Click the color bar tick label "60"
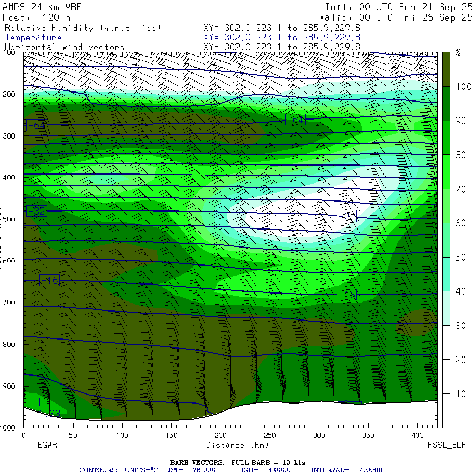This screenshot has width=476, height=476. coord(461,223)
